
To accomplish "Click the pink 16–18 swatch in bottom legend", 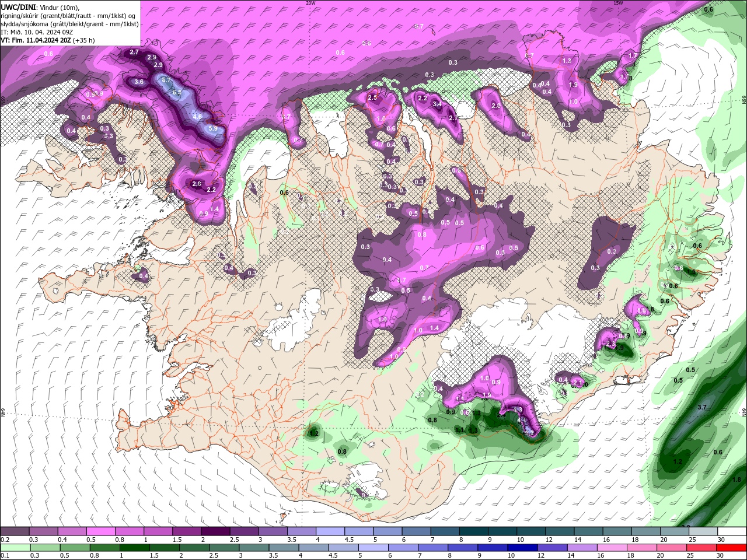I will pyautogui.click(x=613, y=548).
